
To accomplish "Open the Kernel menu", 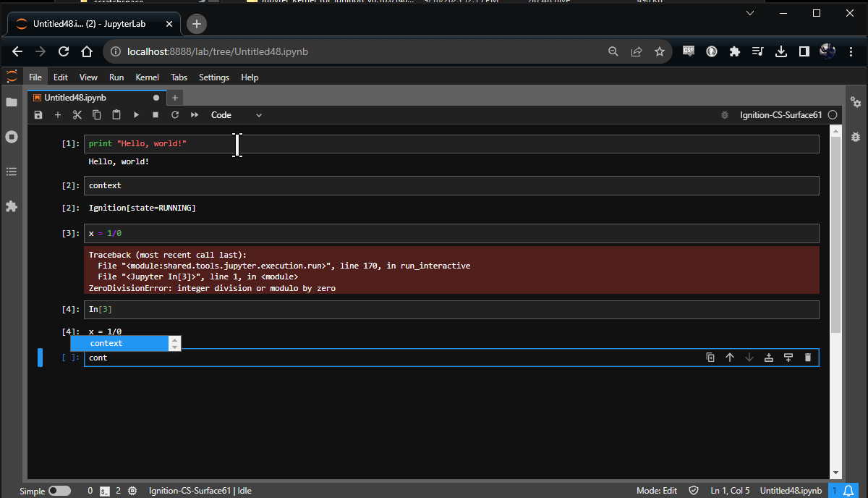I will (147, 77).
